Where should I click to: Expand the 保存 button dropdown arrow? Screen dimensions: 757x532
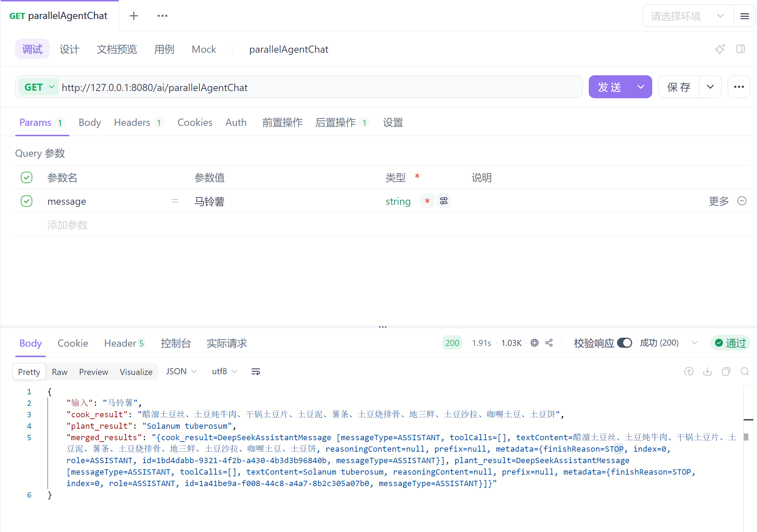pos(710,87)
